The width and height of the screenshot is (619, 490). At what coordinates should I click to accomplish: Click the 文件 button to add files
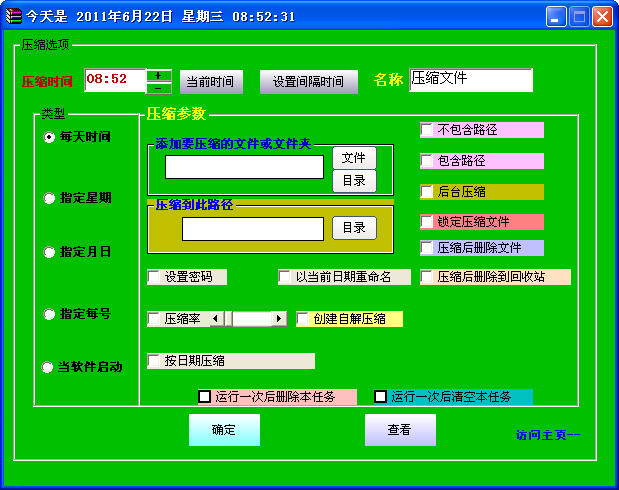pyautogui.click(x=354, y=158)
